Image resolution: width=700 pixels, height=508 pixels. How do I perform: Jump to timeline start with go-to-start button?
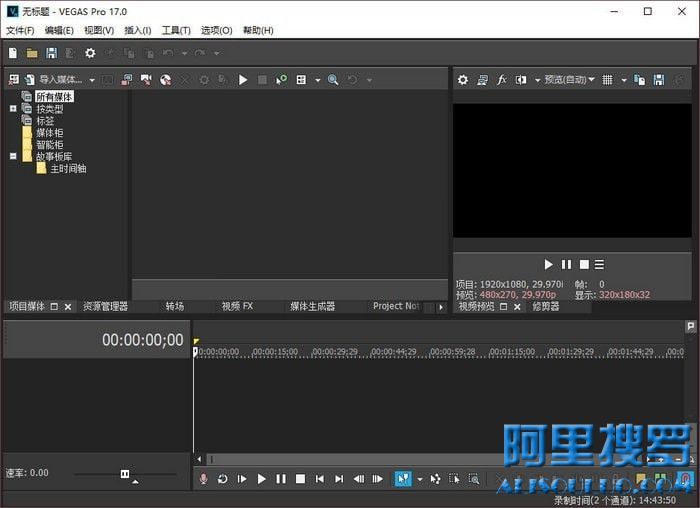pos(320,479)
